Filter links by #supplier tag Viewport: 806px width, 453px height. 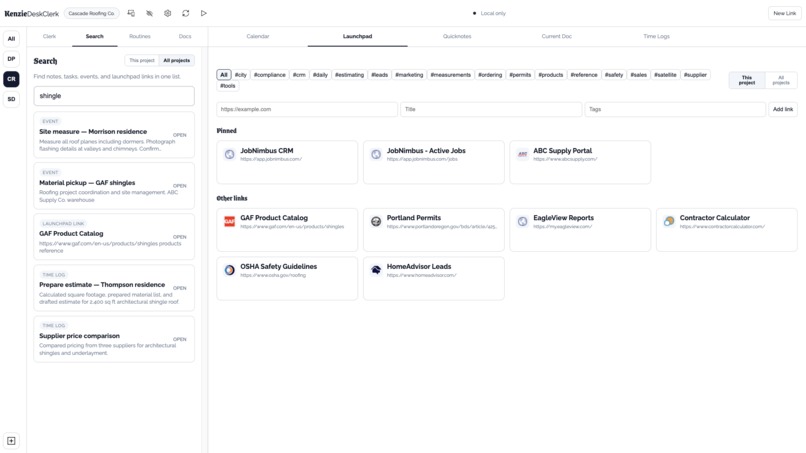(695, 75)
